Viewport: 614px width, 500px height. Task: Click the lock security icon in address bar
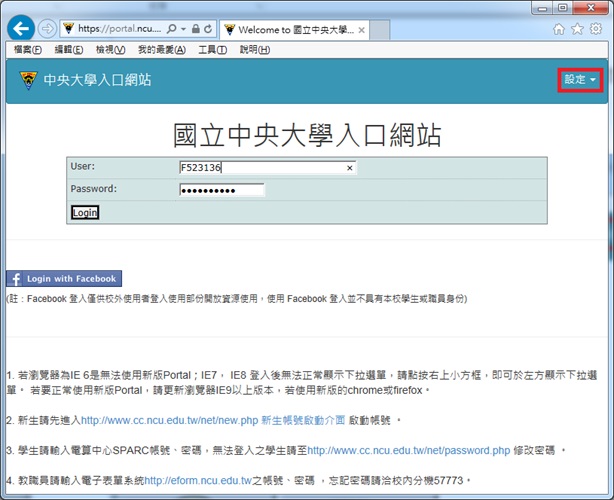tap(194, 30)
